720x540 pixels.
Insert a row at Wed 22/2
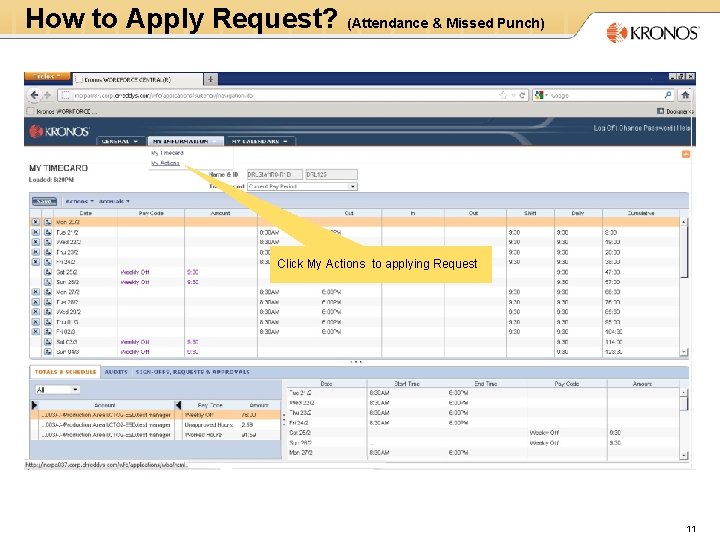tap(48, 242)
